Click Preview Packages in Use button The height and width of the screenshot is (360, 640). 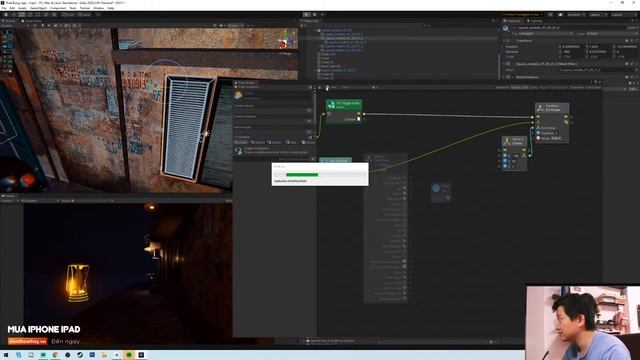pos(522,15)
